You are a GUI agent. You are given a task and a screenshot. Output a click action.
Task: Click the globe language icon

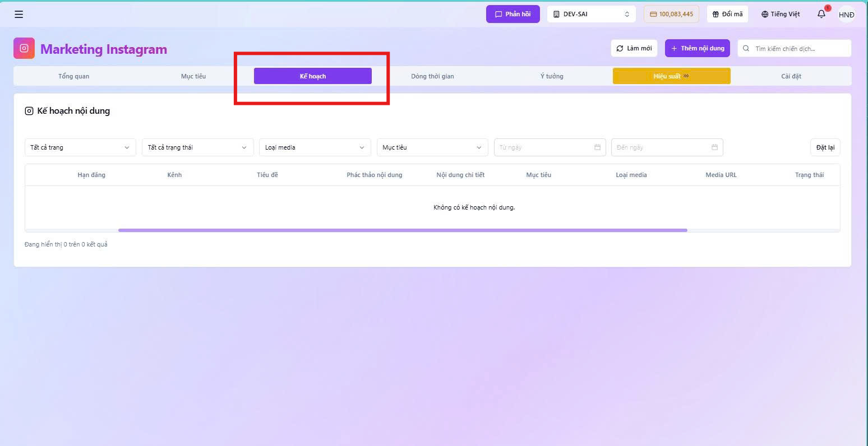pyautogui.click(x=765, y=14)
